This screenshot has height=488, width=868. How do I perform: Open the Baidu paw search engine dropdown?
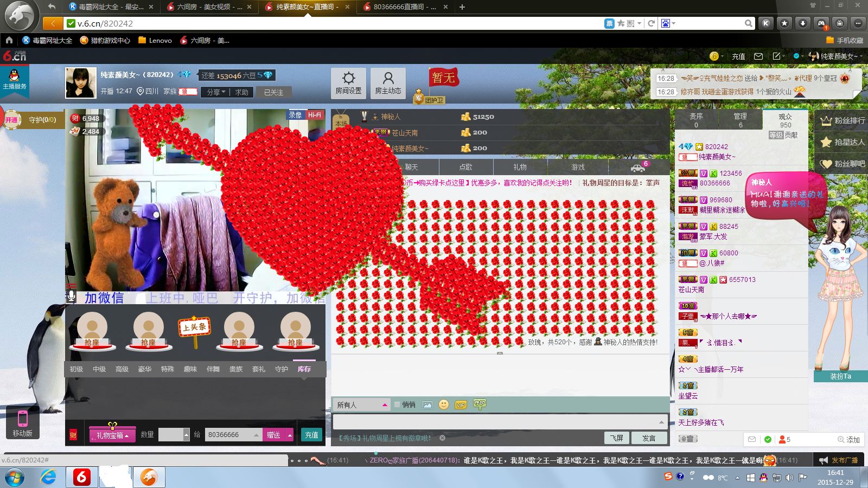pos(668,23)
